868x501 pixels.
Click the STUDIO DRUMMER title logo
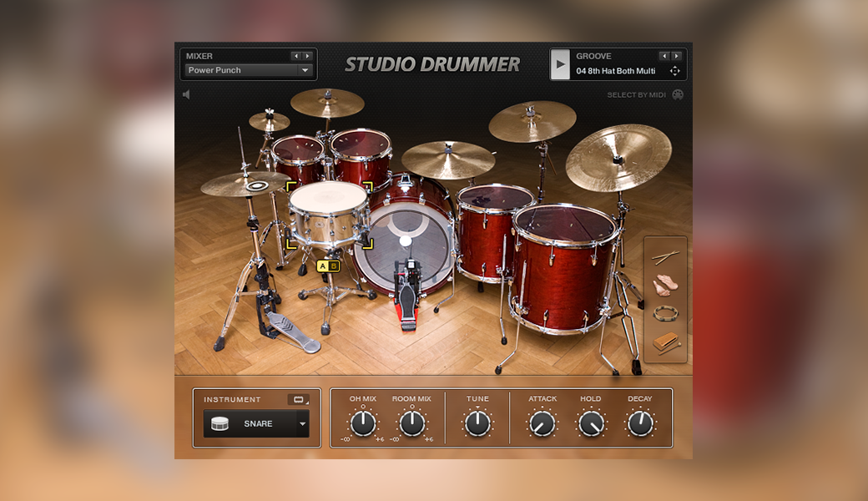[432, 65]
